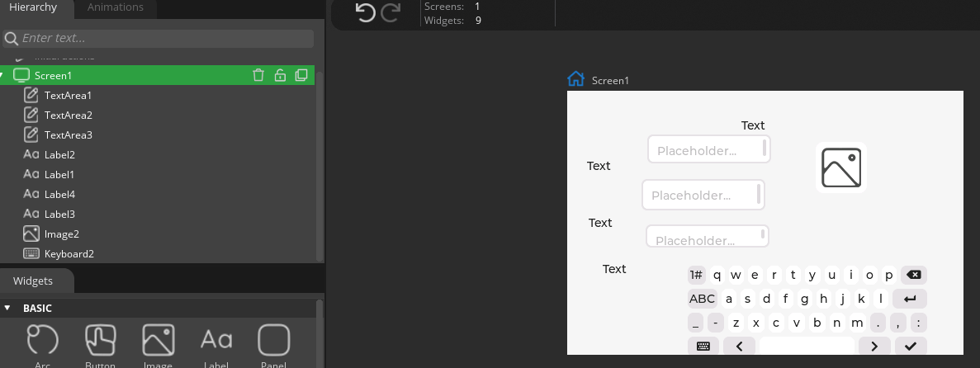Select the Screen1 row in hierarchy

[x=157, y=76]
